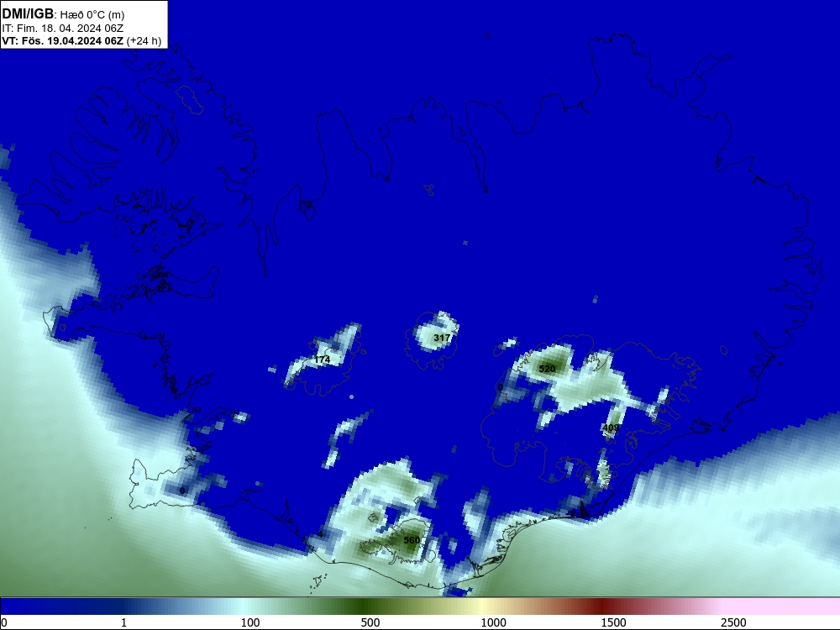This screenshot has width=840, height=630.
Task: Click the '+24 h' forecast offset text
Action: click(x=144, y=40)
